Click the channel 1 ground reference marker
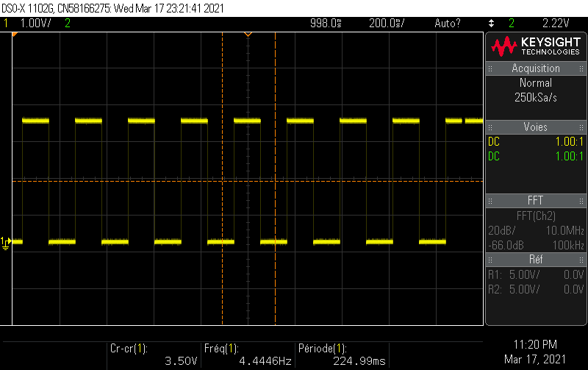This screenshot has height=370, width=588. pos(7,242)
